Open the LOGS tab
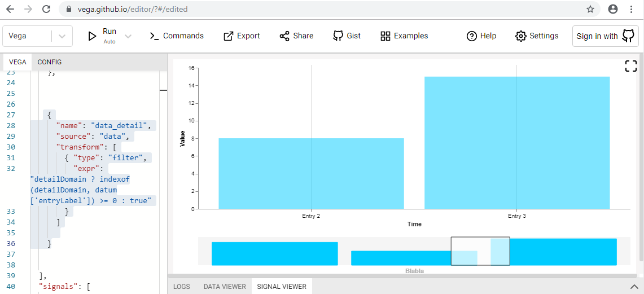This screenshot has height=294, width=644. pyautogui.click(x=181, y=287)
